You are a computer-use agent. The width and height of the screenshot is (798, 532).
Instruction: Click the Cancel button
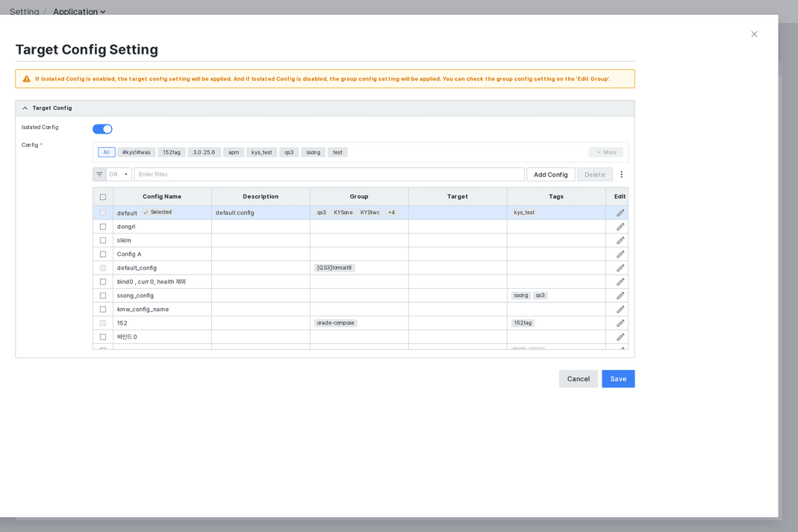(x=578, y=379)
